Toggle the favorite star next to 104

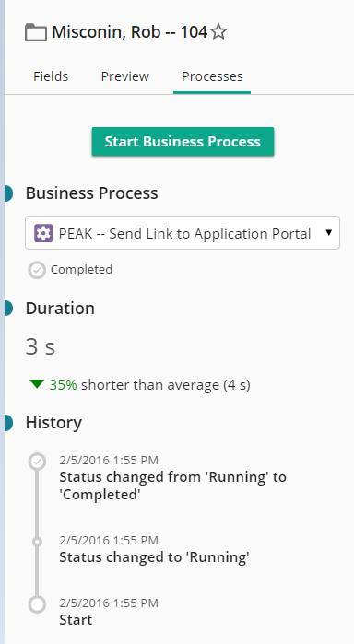click(218, 32)
